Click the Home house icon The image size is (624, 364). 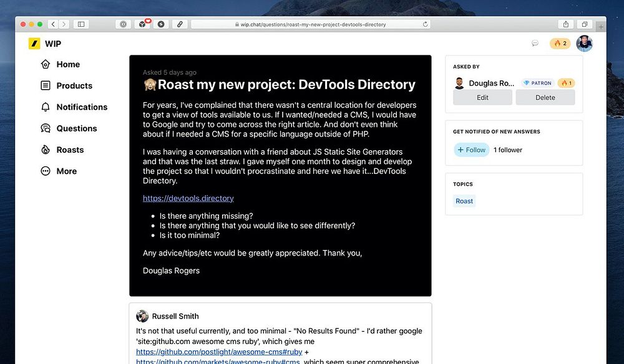tap(46, 64)
